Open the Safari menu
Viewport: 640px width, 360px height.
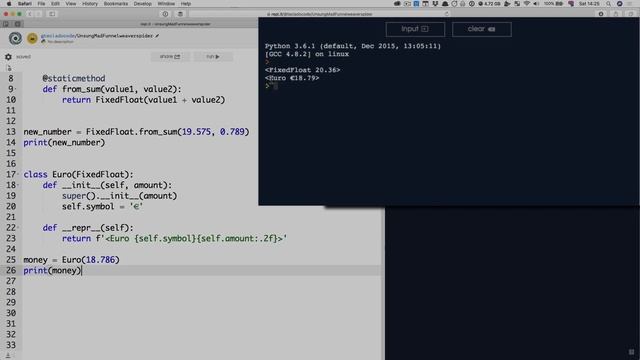pos(24,4)
